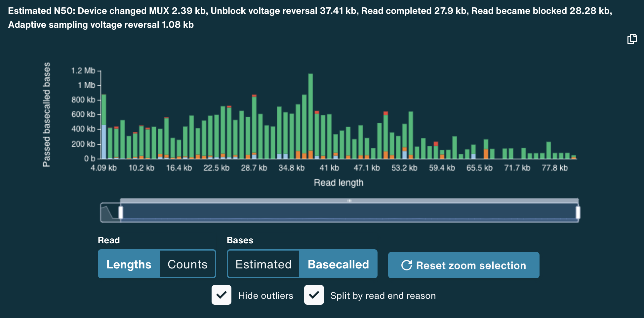Click the Split by read end reason label
Image resolution: width=644 pixels, height=318 pixels.
383,296
